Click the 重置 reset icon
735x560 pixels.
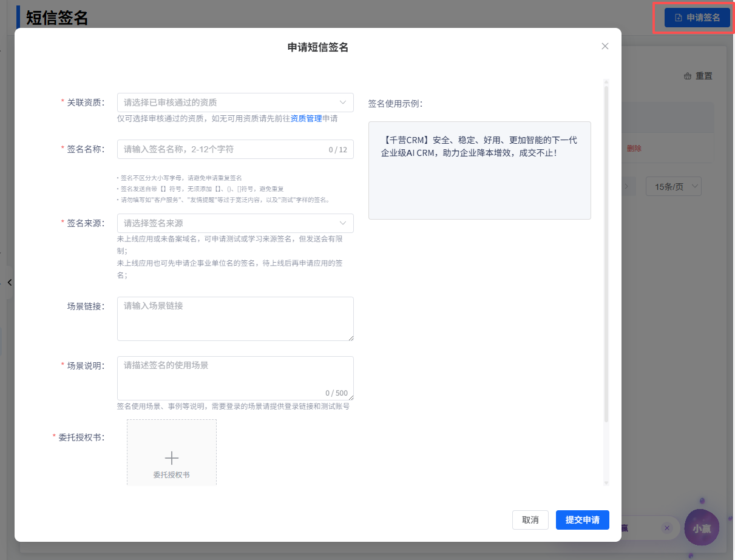pos(688,76)
